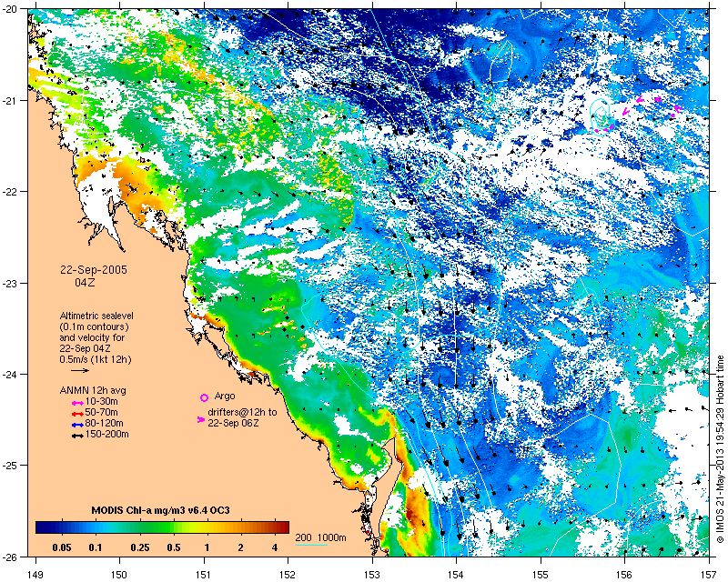Click the '(0.1m contours)' legend text
Screen dimensions: 728x582
pos(95,326)
